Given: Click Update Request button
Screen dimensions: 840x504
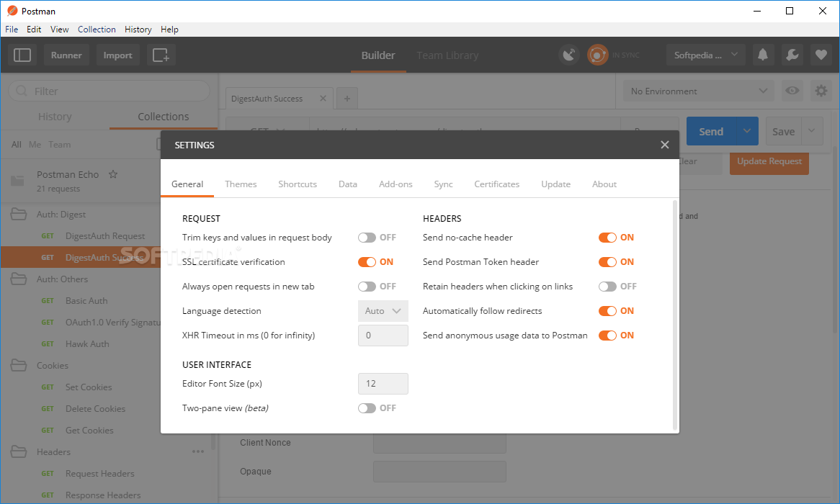Looking at the screenshot, I should tap(769, 162).
